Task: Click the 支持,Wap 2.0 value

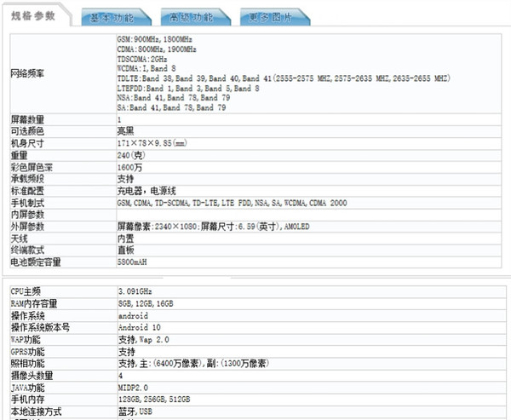Action: [x=144, y=340]
